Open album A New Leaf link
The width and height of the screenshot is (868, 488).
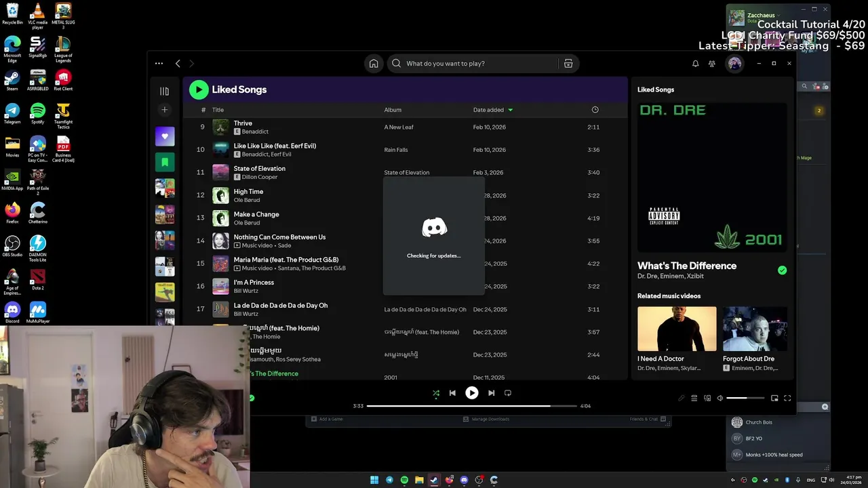(399, 127)
